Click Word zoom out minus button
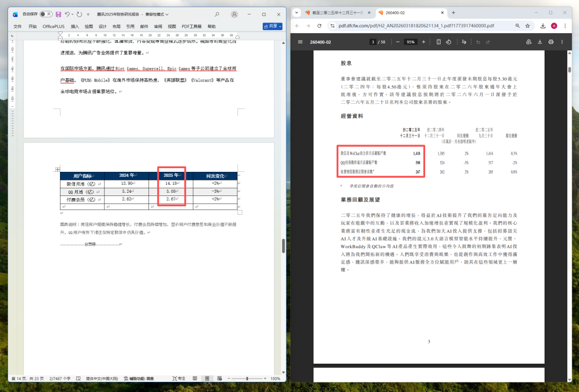Image resolution: width=579 pixels, height=392 pixels. pyautogui.click(x=228, y=379)
